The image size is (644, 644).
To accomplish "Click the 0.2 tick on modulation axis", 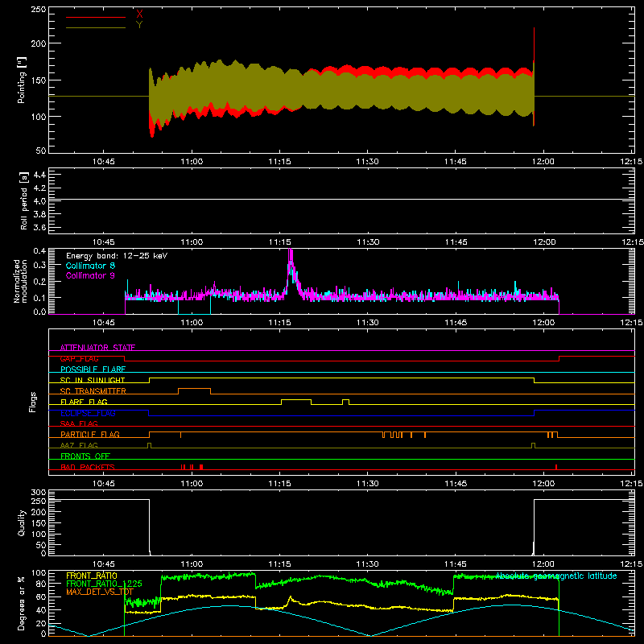I will [39, 282].
